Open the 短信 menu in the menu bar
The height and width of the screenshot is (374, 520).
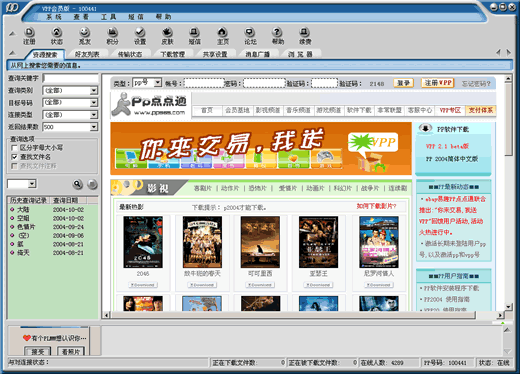136,17
